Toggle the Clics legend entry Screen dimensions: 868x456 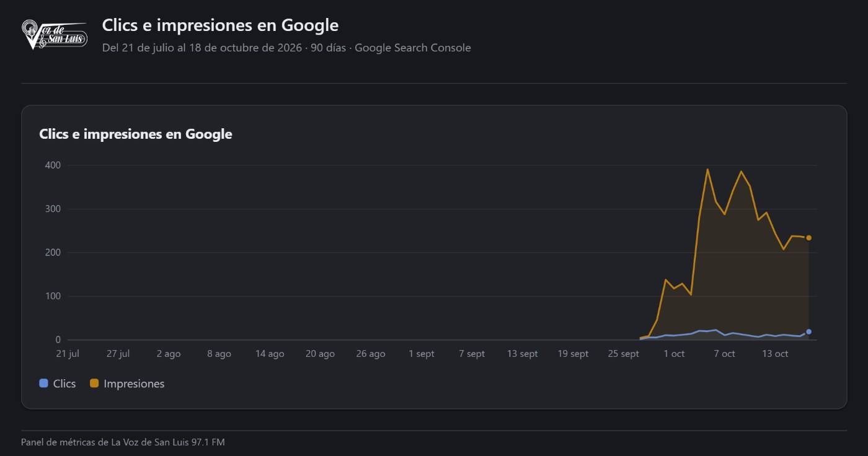pos(58,384)
